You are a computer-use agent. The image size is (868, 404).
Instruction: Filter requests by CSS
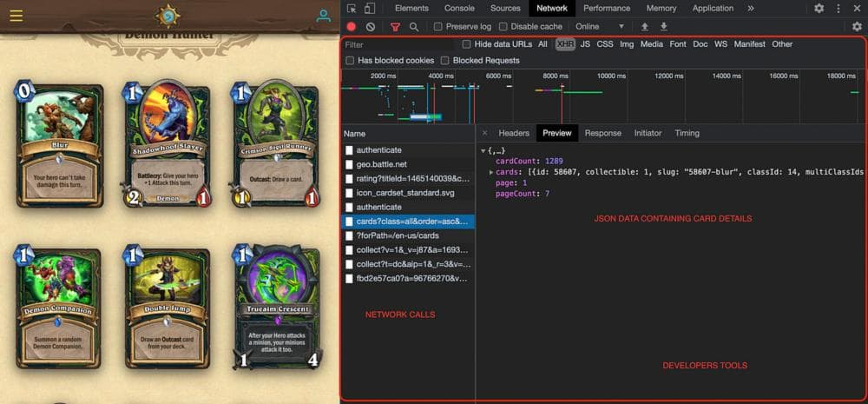pyautogui.click(x=605, y=44)
